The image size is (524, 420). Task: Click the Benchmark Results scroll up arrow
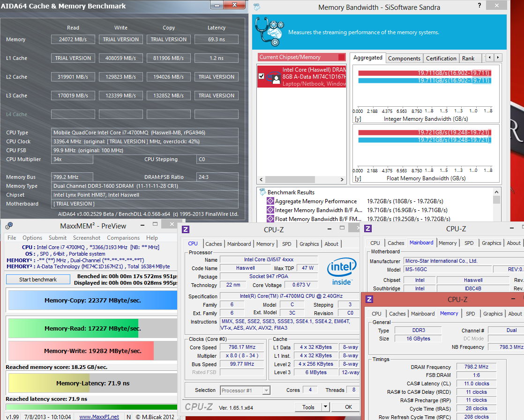(x=497, y=192)
